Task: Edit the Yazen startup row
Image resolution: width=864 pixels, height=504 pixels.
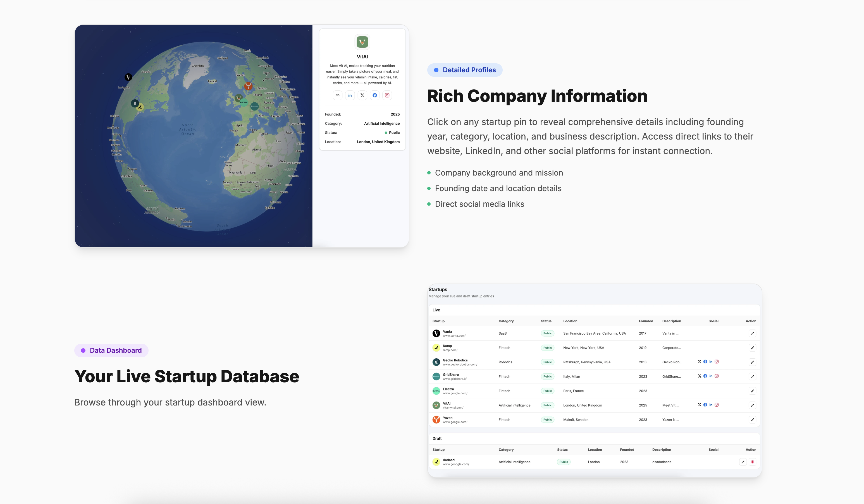Action: point(752,420)
